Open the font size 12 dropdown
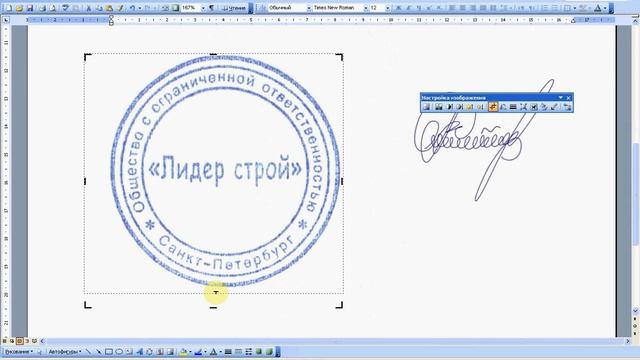 coord(388,8)
